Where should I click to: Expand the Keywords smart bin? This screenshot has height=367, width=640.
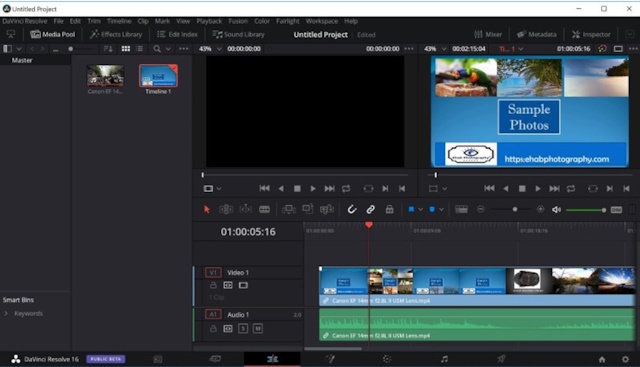(6, 314)
